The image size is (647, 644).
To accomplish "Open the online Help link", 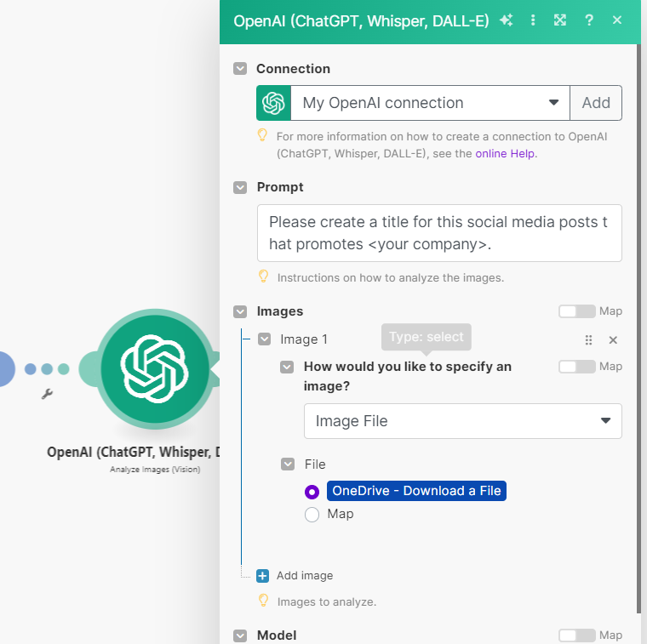I will 505,153.
